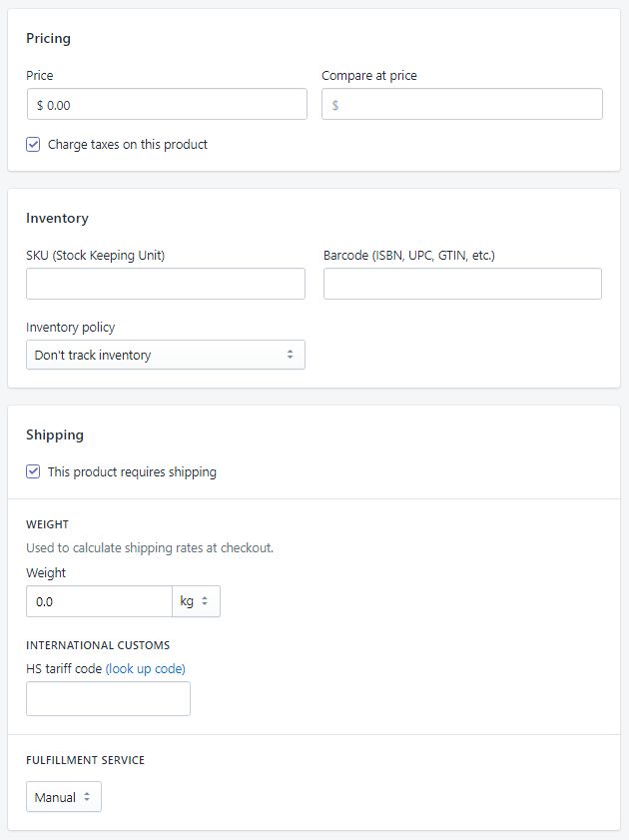This screenshot has width=629, height=840.
Task: Focus the Compare at price input box
Action: click(x=462, y=104)
